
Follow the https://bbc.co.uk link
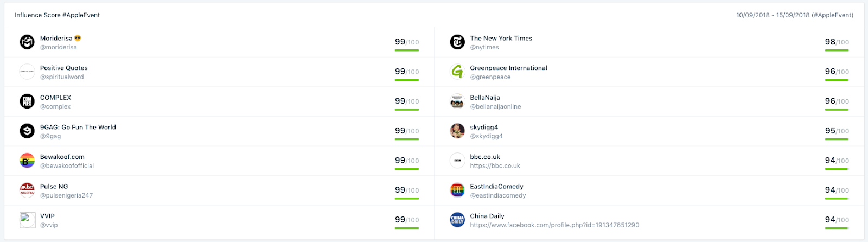point(495,166)
